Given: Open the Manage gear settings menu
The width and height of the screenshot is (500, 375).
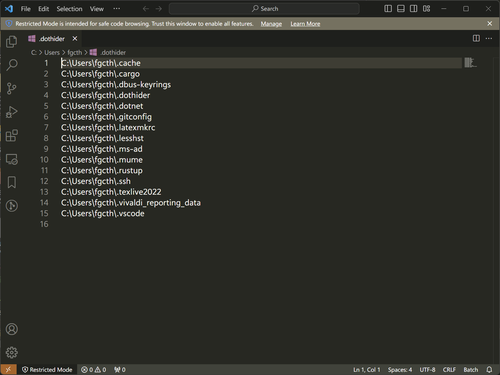Looking at the screenshot, I should [x=12, y=352].
